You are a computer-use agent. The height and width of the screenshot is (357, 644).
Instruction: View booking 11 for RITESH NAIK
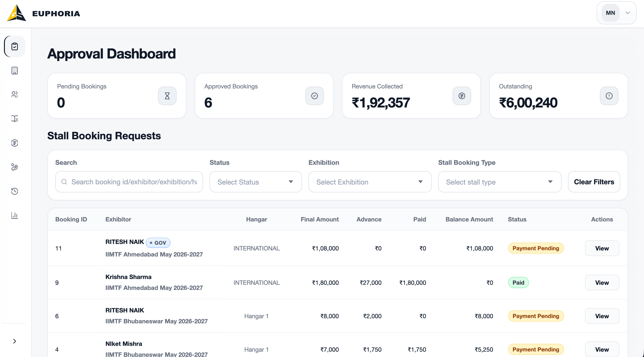(x=602, y=248)
